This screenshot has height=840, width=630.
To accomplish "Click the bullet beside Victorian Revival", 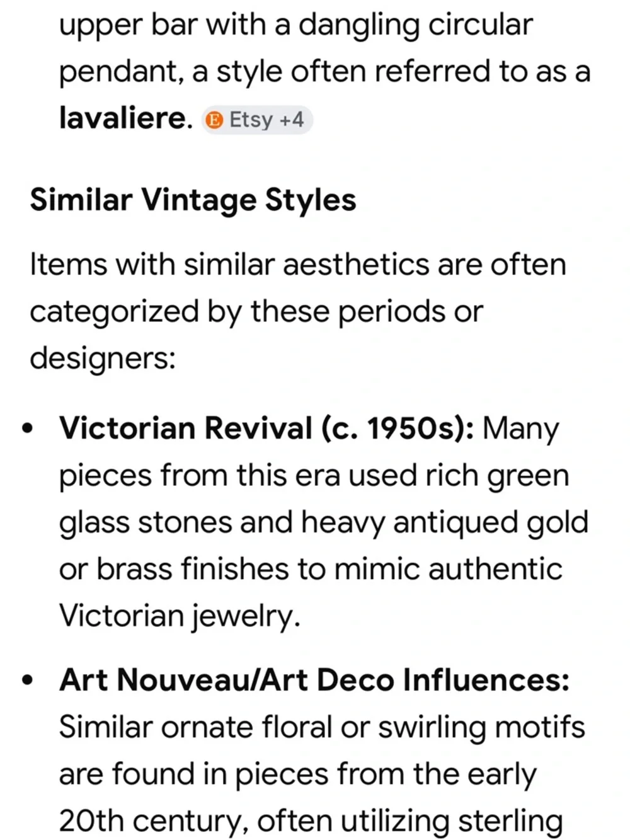I will [26, 429].
